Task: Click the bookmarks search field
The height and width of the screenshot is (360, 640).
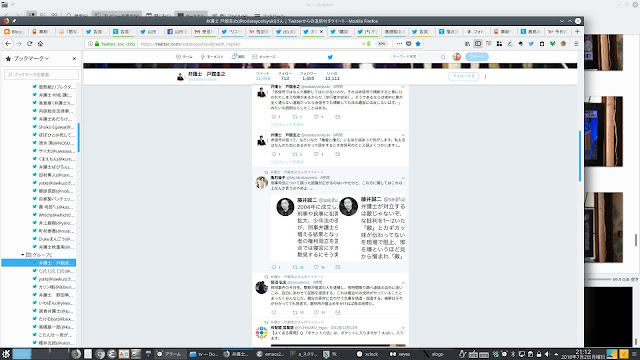Action: pyautogui.click(x=41, y=74)
